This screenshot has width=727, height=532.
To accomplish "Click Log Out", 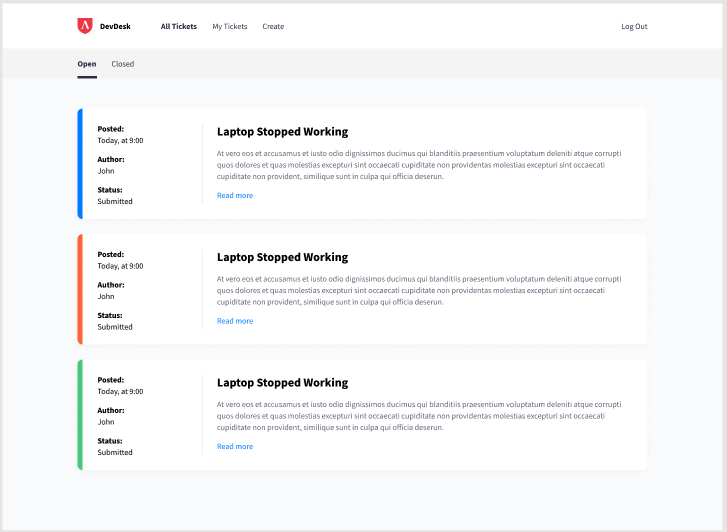I will pyautogui.click(x=634, y=26).
